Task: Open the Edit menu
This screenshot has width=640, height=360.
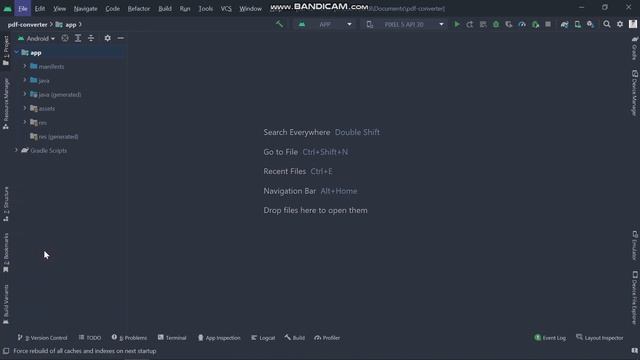Action: coord(40,9)
